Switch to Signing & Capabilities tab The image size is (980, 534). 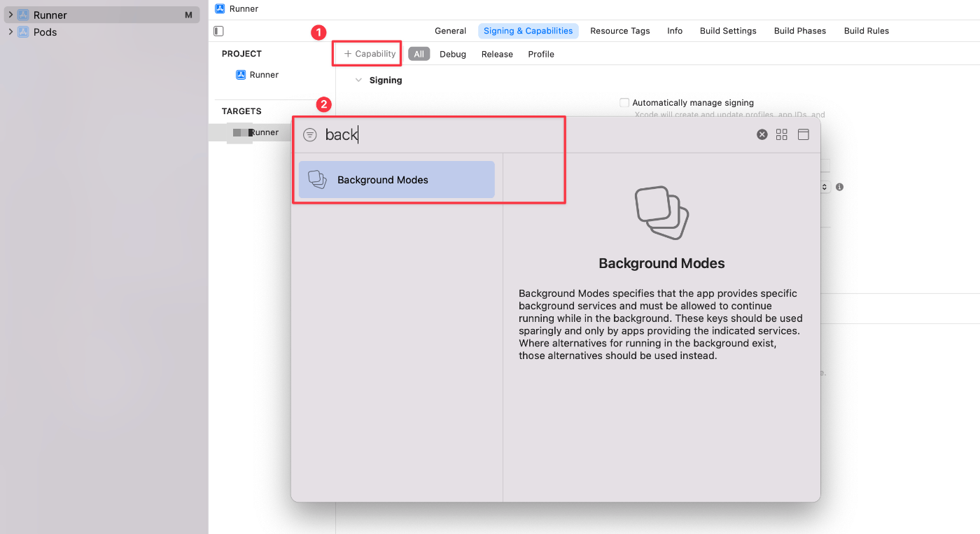[x=528, y=31]
